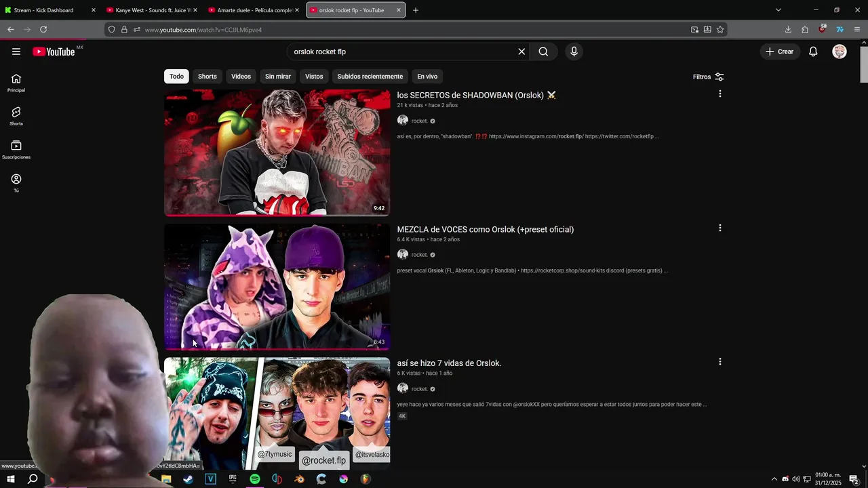
Task: Open Principal in the sidebar
Action: (x=16, y=83)
